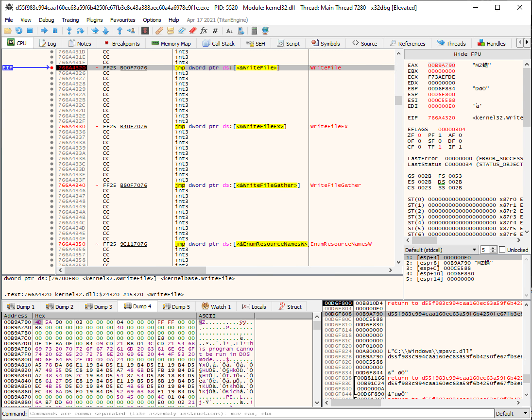Toggle breakpoint dot at address 766A4350

51,244
